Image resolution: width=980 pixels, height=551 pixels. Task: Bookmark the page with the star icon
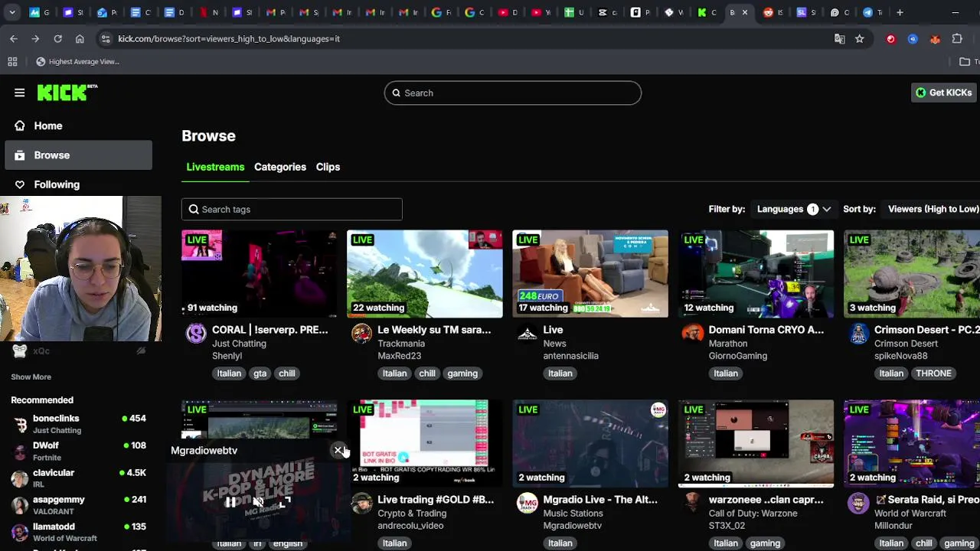pyautogui.click(x=860, y=38)
